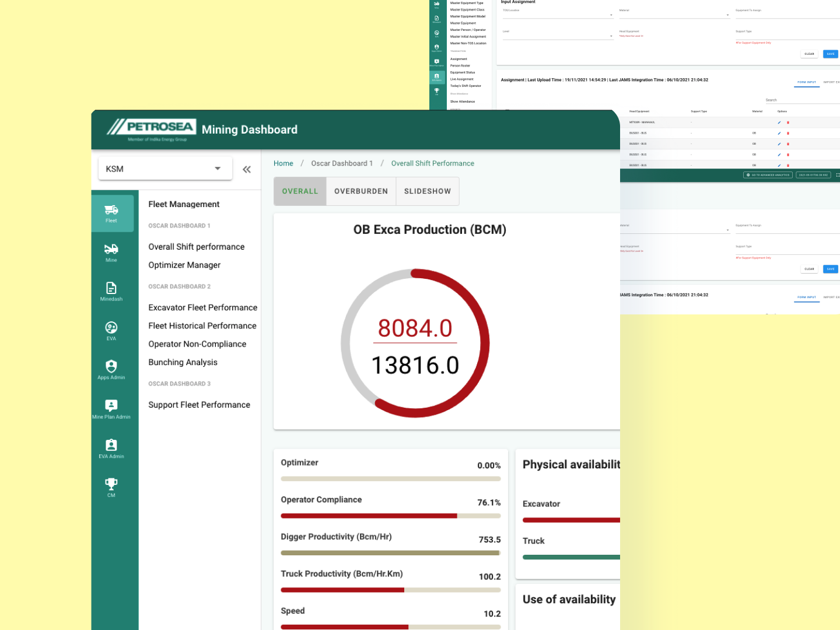This screenshot has height=630, width=840.
Task: Click the Search field in background assignment table
Action: (802, 100)
